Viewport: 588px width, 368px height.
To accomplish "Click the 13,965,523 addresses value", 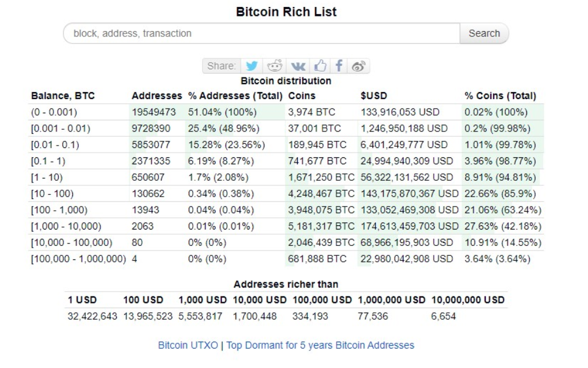I will point(148,316).
